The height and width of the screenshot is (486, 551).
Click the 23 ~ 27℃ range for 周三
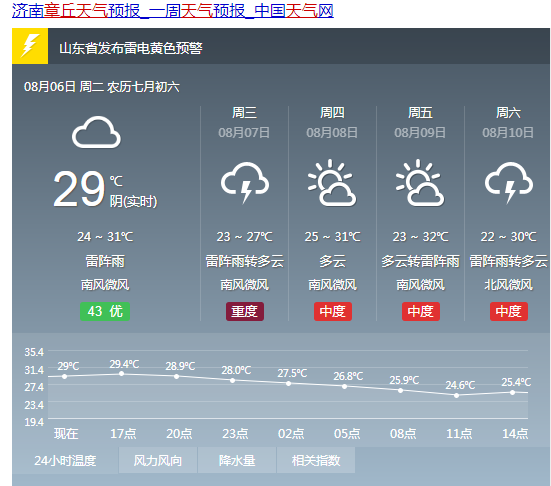coord(245,237)
